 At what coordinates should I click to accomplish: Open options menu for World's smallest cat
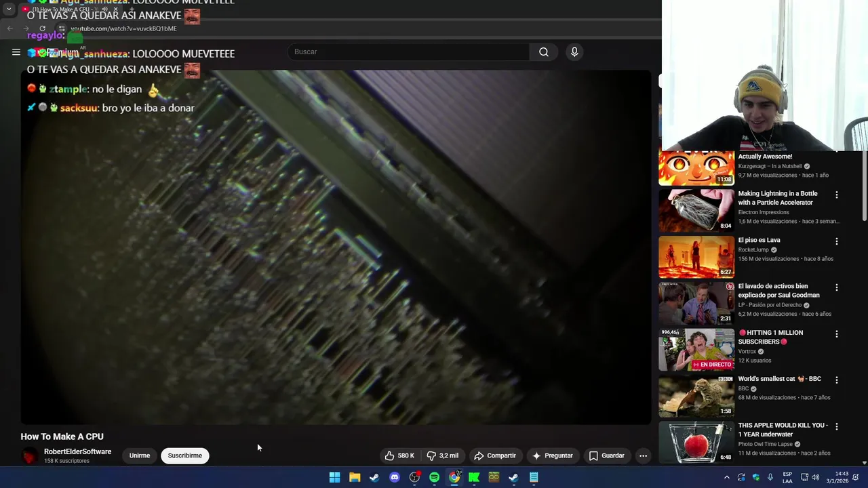pyautogui.click(x=837, y=380)
